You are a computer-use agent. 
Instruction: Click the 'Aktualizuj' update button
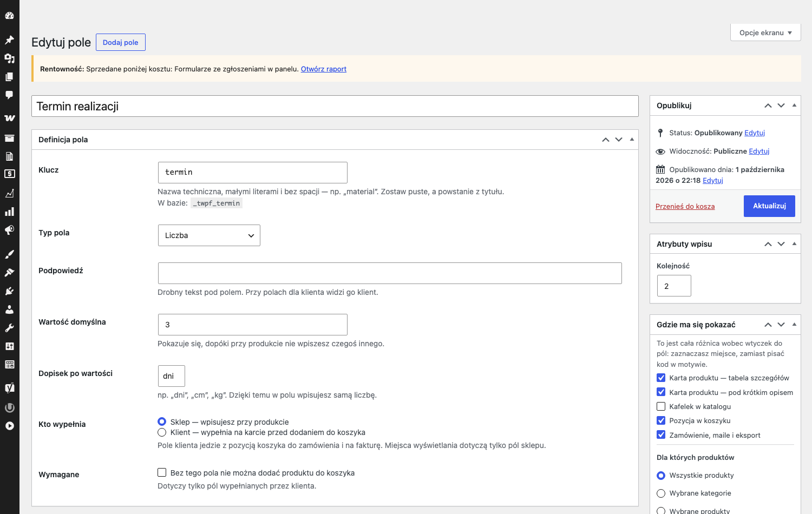point(769,206)
